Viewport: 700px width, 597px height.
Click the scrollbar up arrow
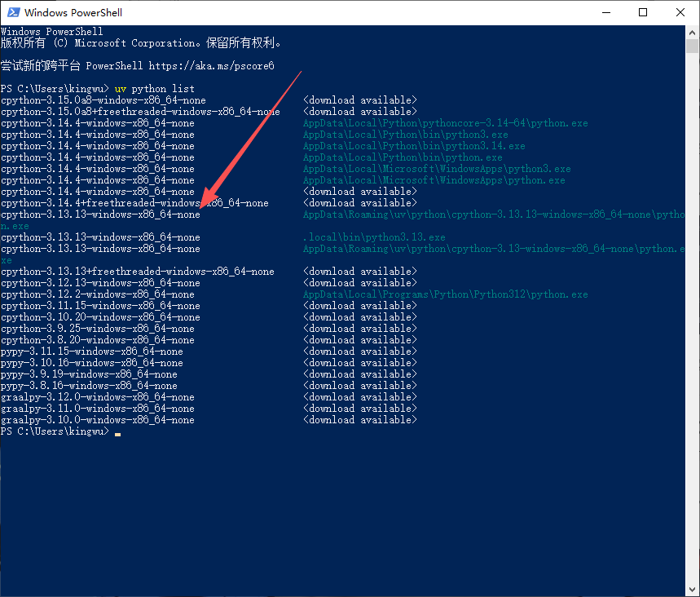point(692,33)
